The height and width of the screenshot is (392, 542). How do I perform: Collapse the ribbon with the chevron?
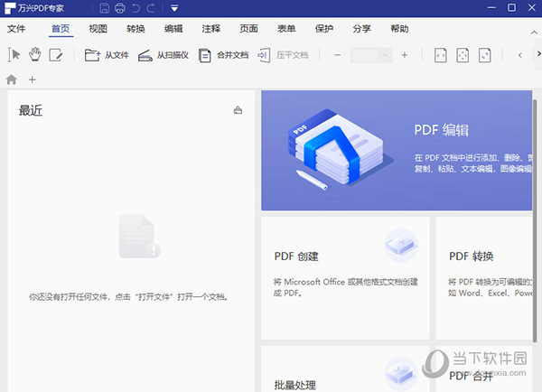534,33
